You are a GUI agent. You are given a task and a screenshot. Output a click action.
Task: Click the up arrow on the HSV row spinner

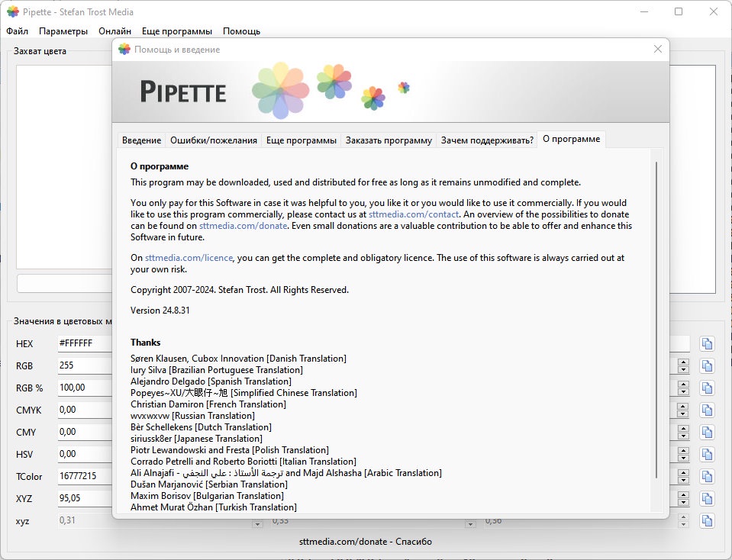click(x=683, y=450)
